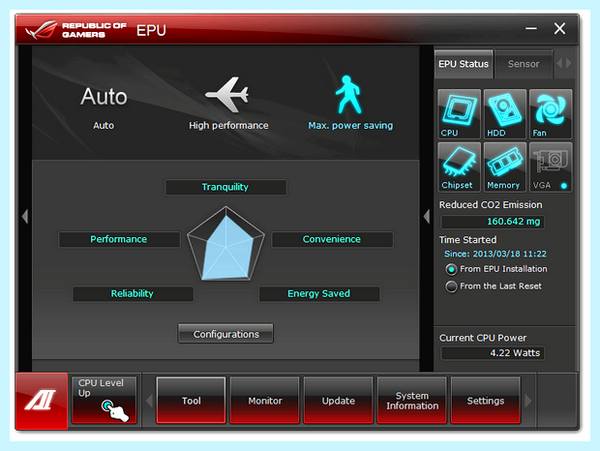
Task: Minimize the EPU window
Action: [x=531, y=28]
